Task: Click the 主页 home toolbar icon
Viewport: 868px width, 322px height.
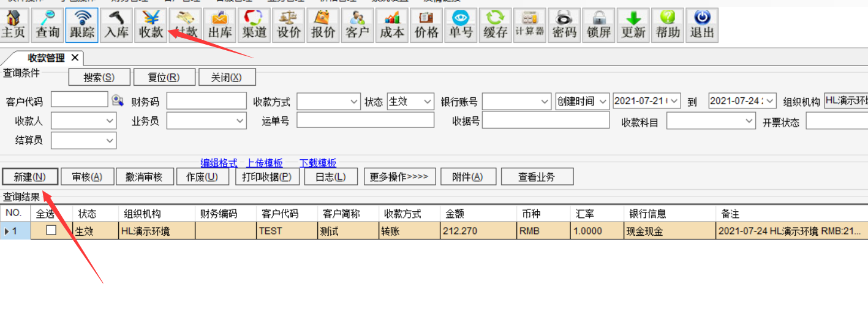Action: tap(13, 25)
